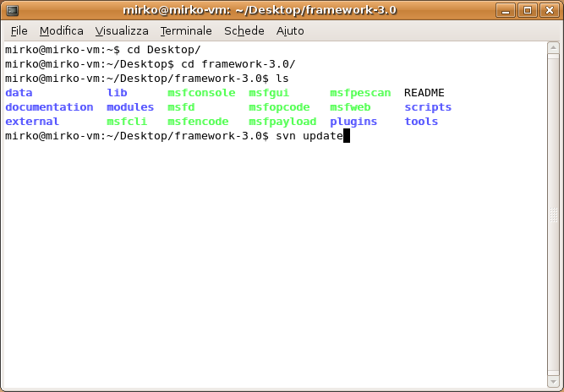Click the 'lib' directory name
The width and height of the screenshot is (564, 392).
pyautogui.click(x=117, y=93)
